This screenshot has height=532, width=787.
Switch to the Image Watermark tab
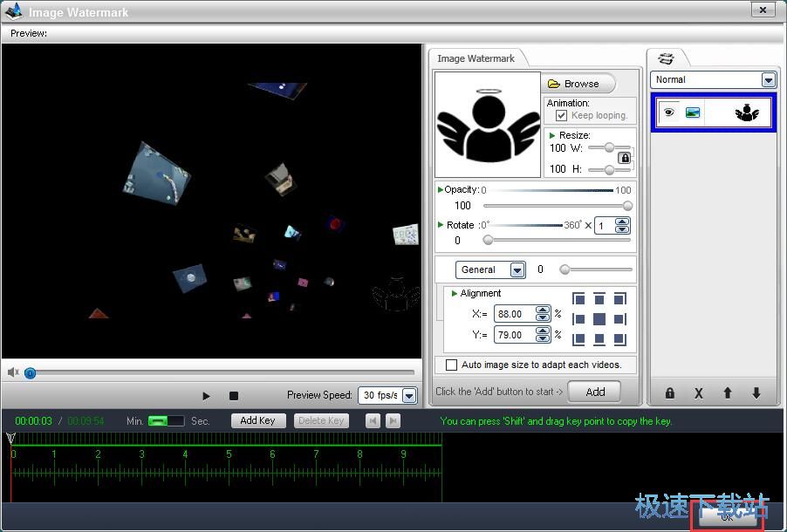coord(476,58)
